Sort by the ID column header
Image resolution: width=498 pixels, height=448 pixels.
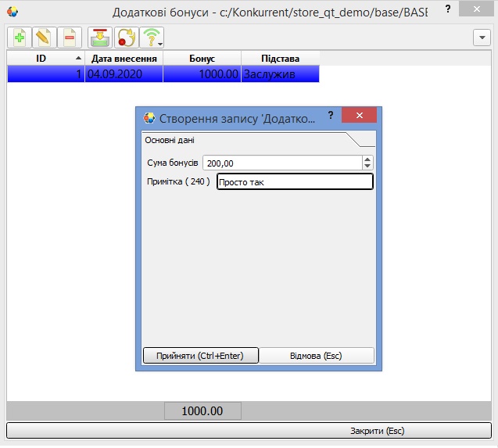click(45, 59)
